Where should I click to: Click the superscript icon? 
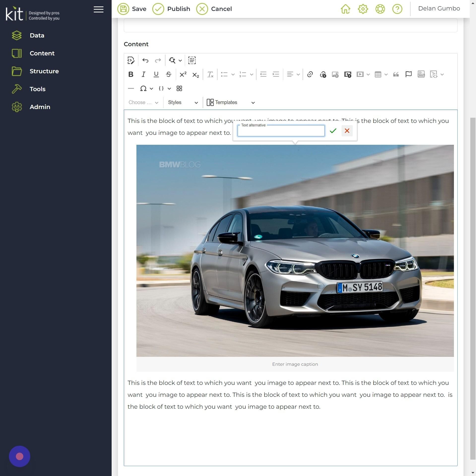(x=183, y=74)
